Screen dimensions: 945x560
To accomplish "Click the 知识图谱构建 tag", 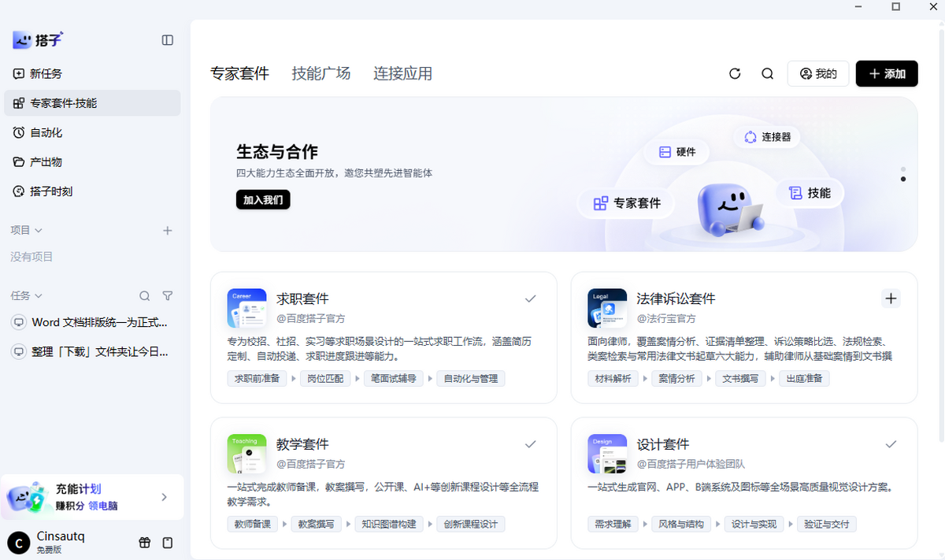I will (x=388, y=525).
